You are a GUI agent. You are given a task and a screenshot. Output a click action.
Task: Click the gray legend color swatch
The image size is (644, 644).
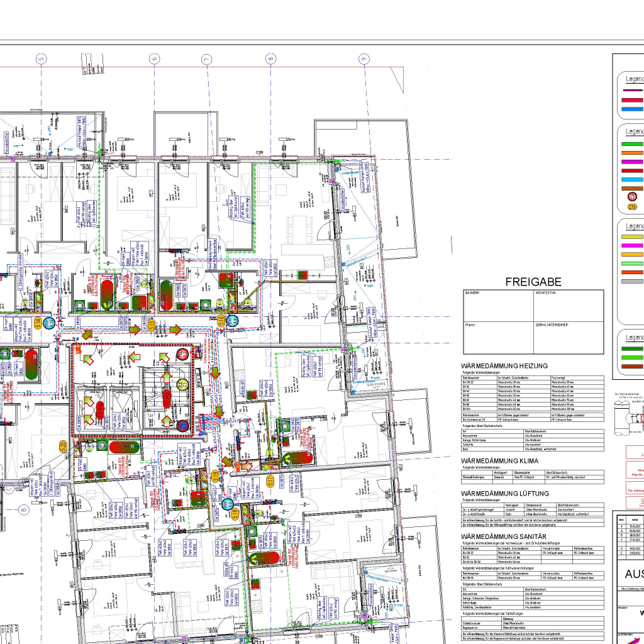coord(632,281)
